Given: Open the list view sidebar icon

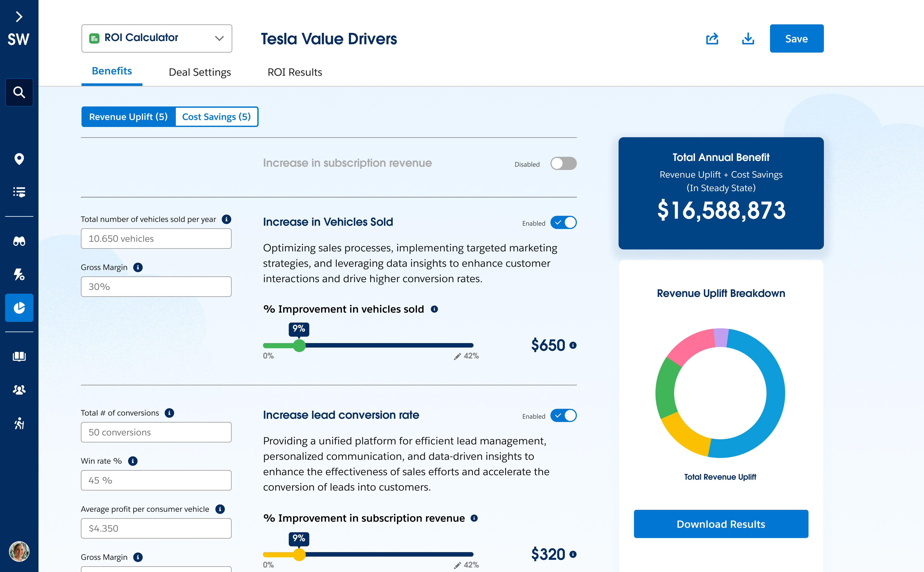Looking at the screenshot, I should (x=19, y=192).
